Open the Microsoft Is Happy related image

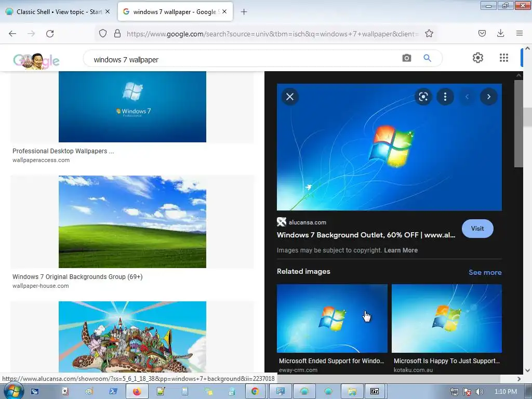point(446,318)
